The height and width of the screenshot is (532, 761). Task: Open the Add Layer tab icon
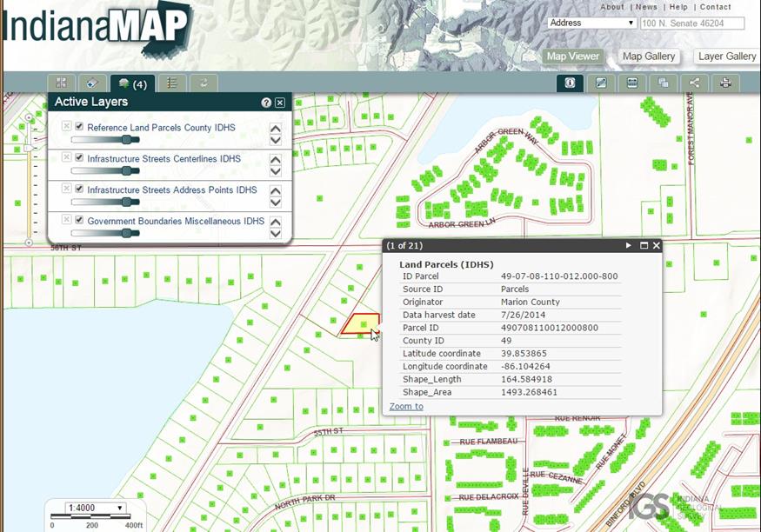(92, 83)
